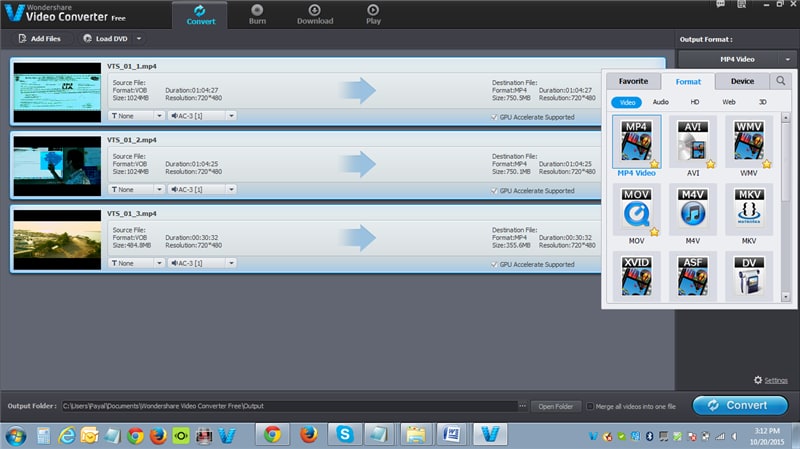This screenshot has width=800, height=449.
Task: Select the Video category filter
Action: tap(627, 102)
